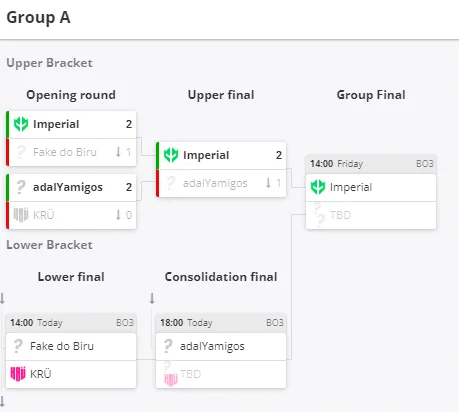
Task: Click Fake do Biru placeholder logo in Lower final
Action: tap(18, 346)
